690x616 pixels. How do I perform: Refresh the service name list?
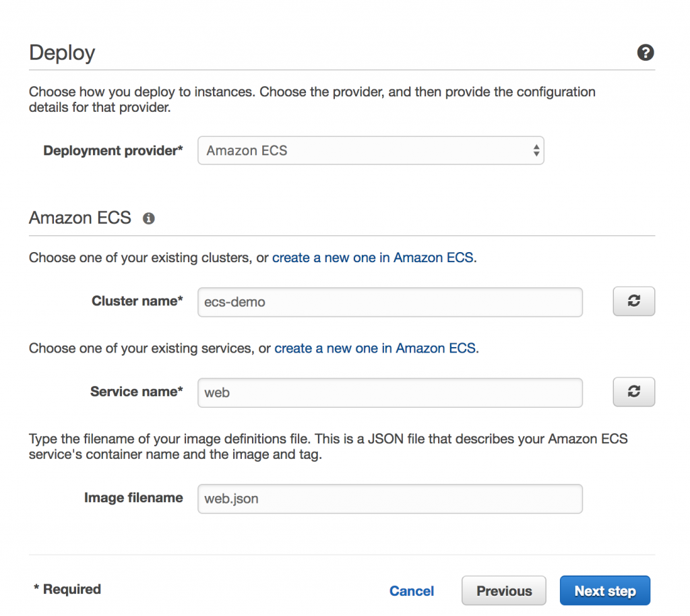pyautogui.click(x=633, y=392)
